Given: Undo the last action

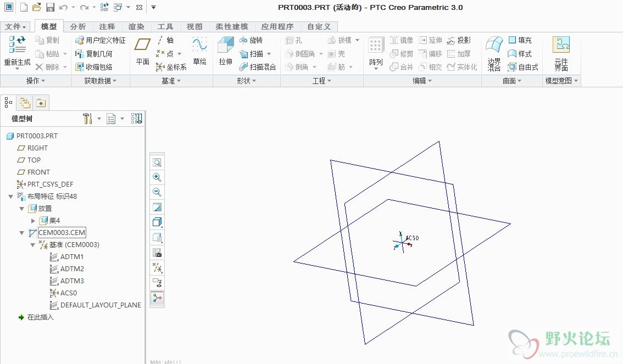Looking at the screenshot, I should click(x=63, y=7).
